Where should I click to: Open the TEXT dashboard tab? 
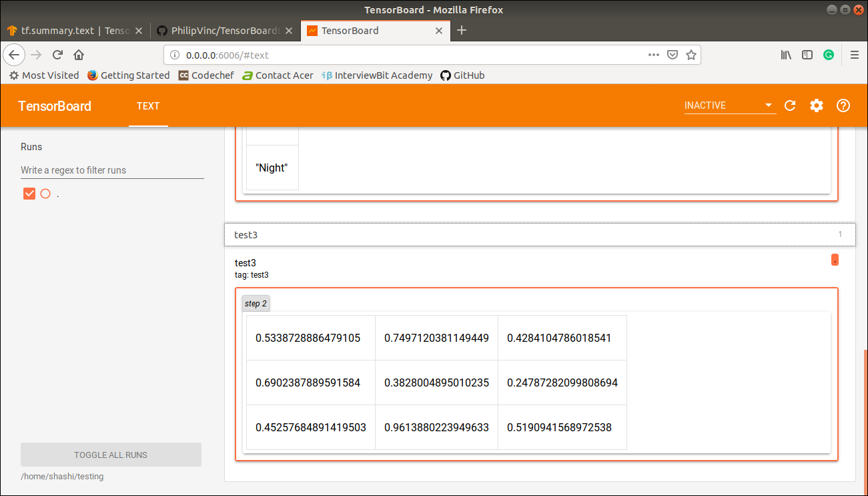(x=148, y=105)
